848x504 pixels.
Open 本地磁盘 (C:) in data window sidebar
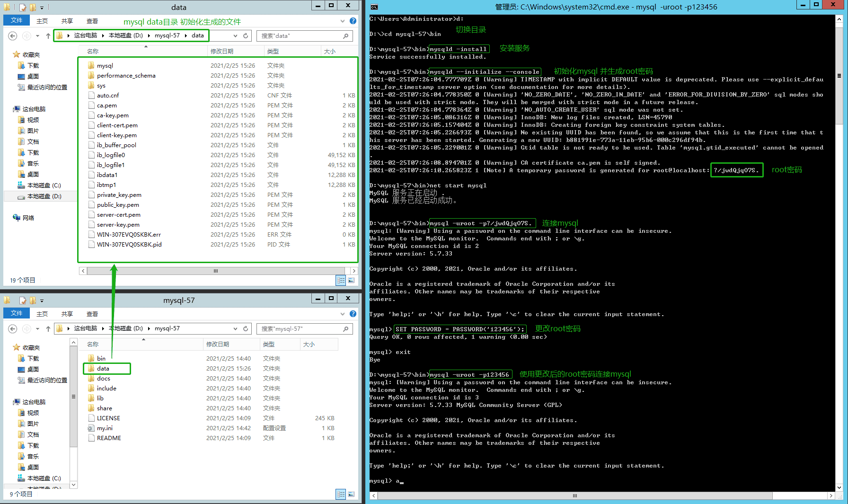coord(39,186)
